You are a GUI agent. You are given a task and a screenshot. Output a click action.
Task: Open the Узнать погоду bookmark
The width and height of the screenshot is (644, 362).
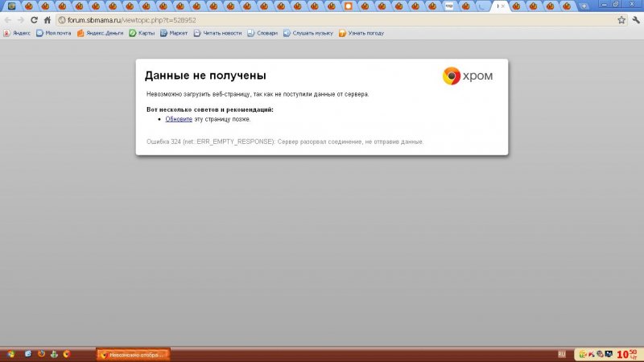tap(361, 33)
